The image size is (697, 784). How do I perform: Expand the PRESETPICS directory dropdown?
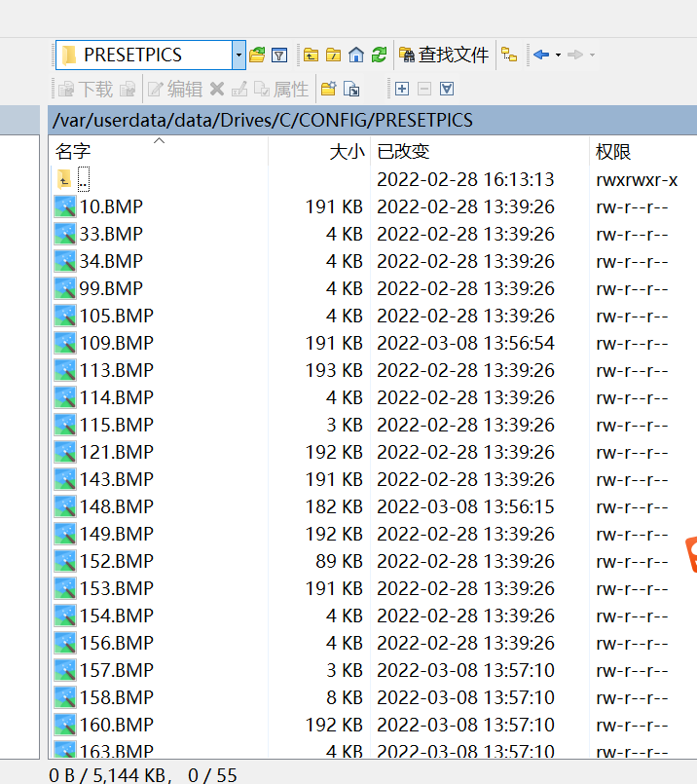tap(238, 56)
